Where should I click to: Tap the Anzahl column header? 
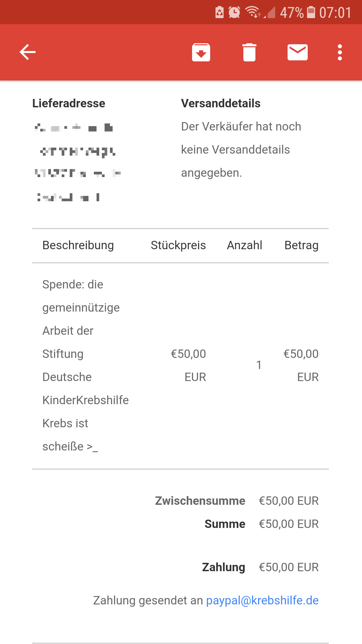(245, 246)
